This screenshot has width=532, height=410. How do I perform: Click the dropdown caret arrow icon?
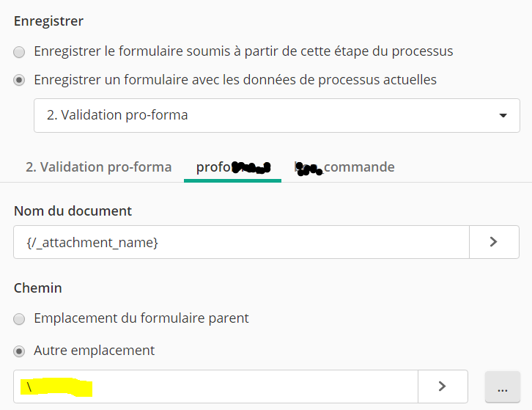pos(503,115)
